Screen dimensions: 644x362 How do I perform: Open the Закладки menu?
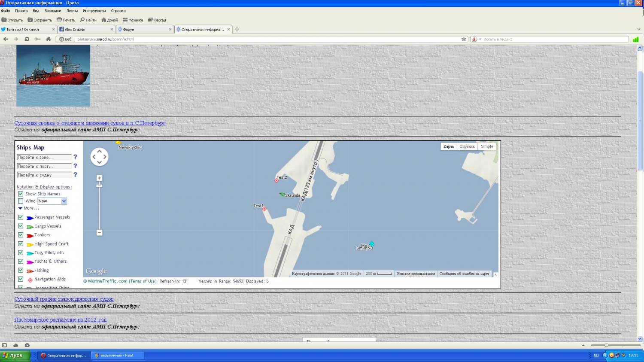[x=53, y=11]
